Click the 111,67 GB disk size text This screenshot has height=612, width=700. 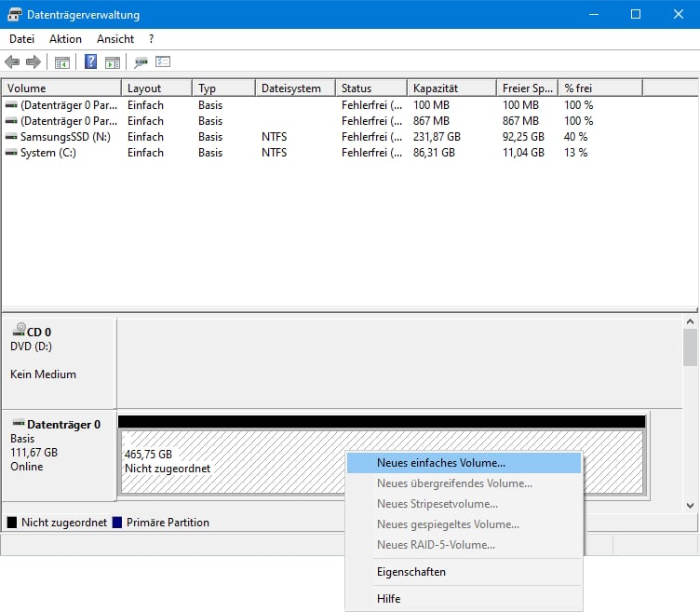[34, 452]
